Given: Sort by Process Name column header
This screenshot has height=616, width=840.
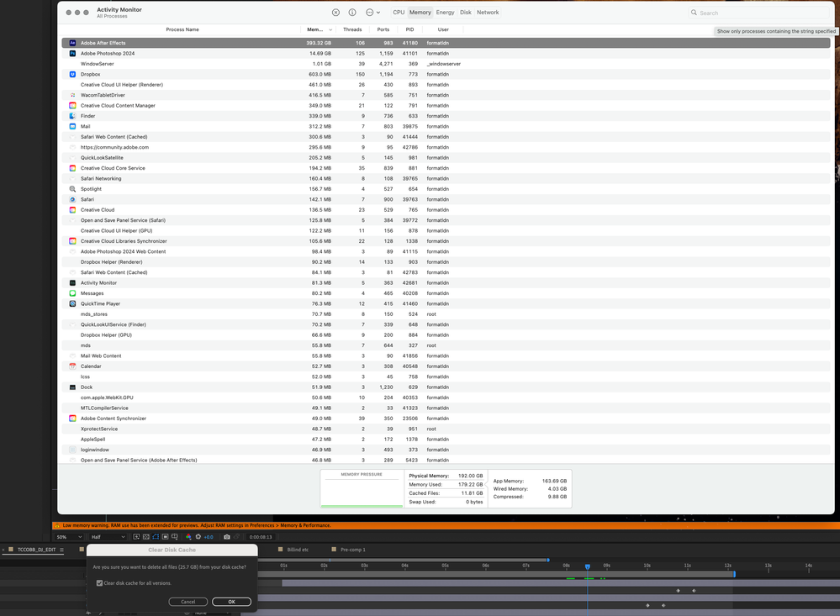Looking at the screenshot, I should point(182,29).
